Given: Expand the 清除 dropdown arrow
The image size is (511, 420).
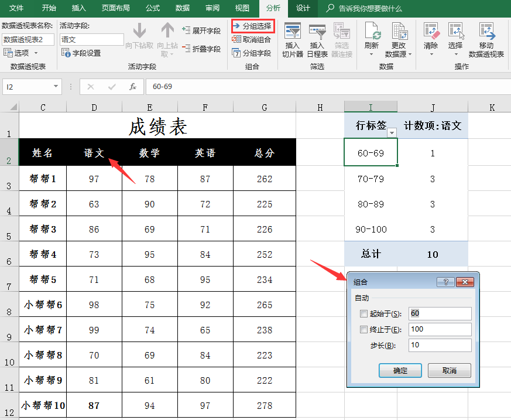Looking at the screenshot, I should coord(431,54).
